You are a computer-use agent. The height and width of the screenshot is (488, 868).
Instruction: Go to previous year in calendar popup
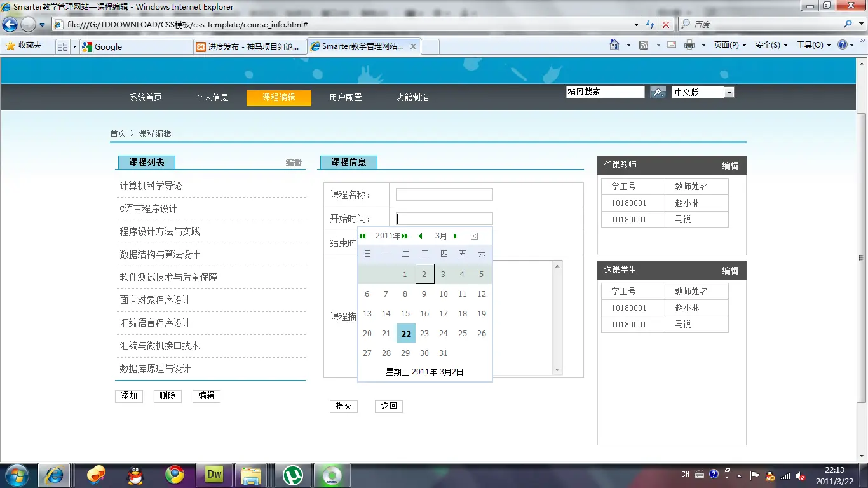pos(362,236)
